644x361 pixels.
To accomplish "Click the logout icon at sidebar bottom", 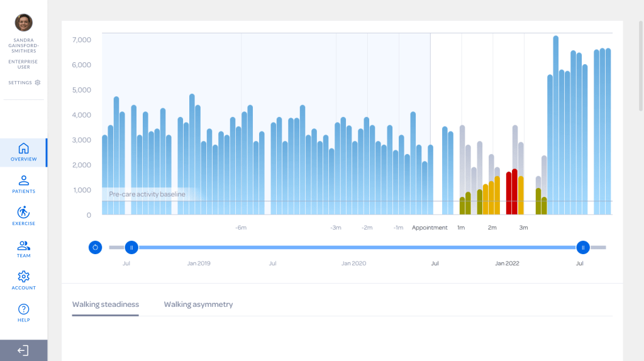I will click(x=23, y=350).
